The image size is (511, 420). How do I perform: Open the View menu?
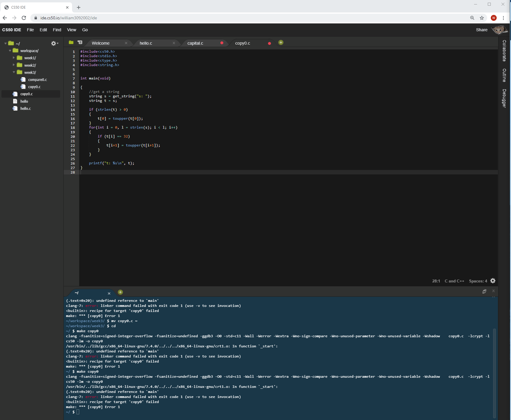71,30
